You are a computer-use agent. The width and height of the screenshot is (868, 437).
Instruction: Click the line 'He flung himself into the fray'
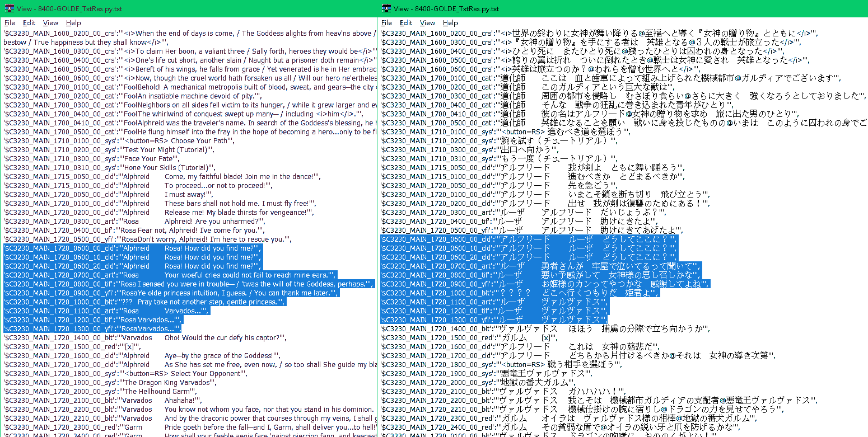pos(190,132)
